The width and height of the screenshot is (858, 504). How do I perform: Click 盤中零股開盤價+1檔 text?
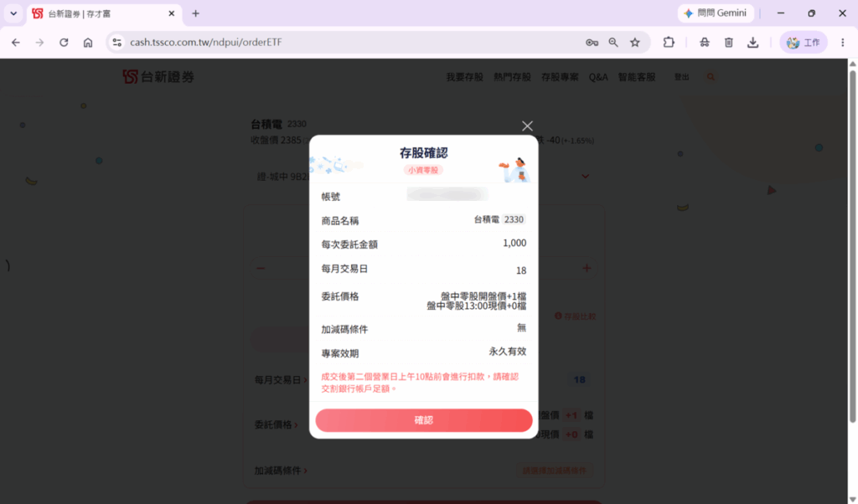[x=483, y=296]
